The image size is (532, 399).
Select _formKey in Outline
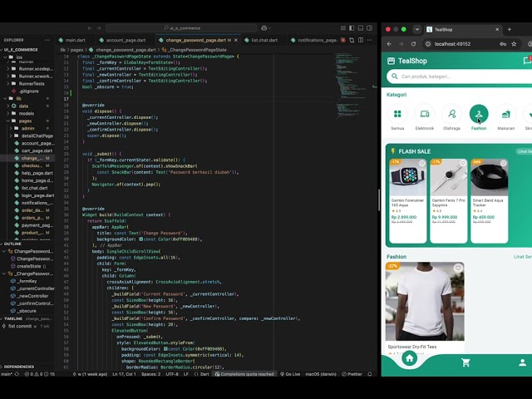[x=27, y=281]
